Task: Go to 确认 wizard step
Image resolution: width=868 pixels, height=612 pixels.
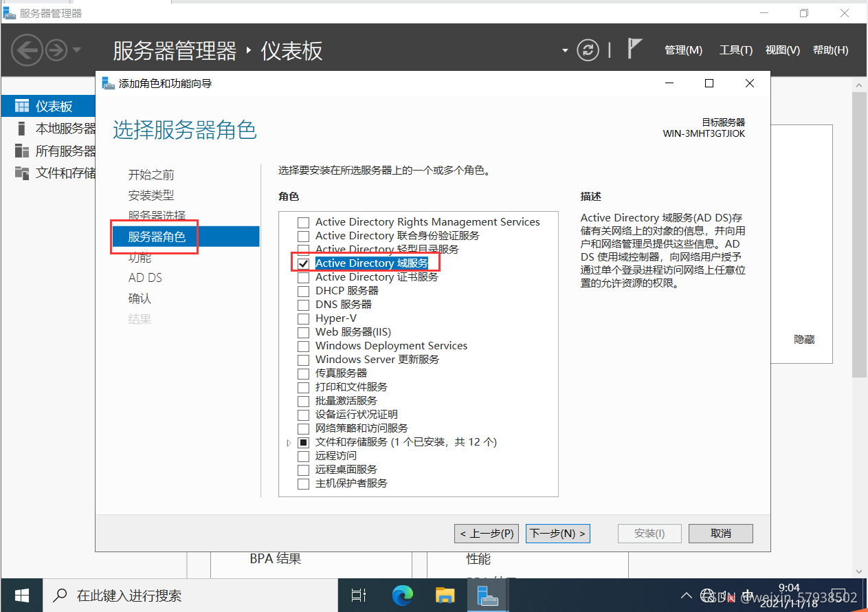Action: coord(140,298)
